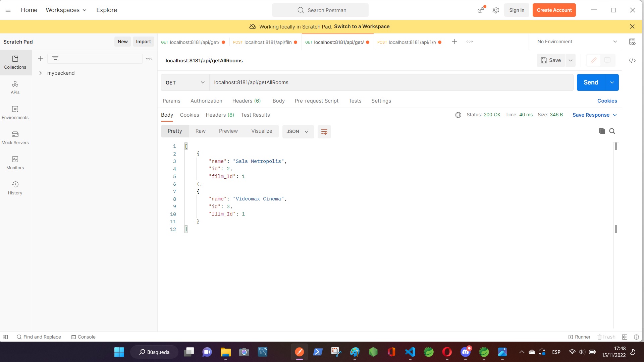Open History in the sidebar
The image size is (644, 362).
pyautogui.click(x=15, y=188)
